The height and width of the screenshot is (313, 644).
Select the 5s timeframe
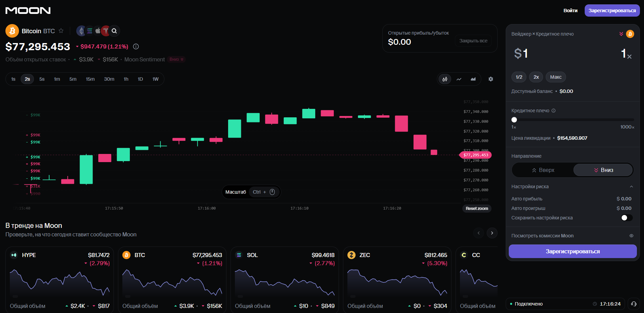tap(42, 79)
